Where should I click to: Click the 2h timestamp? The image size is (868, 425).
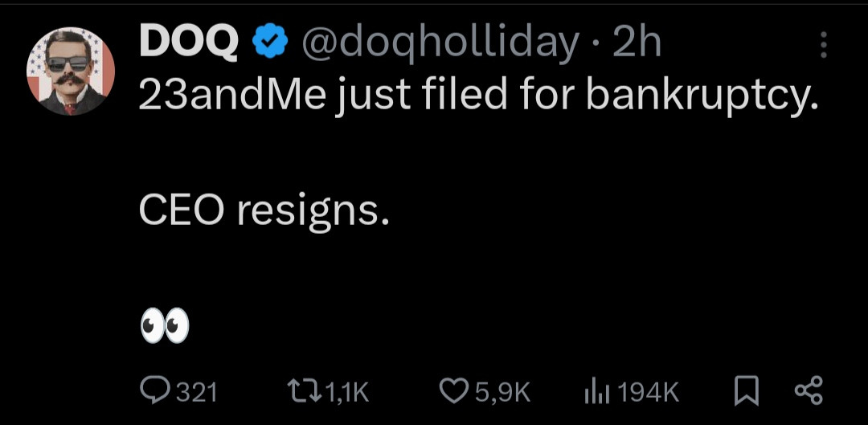click(x=637, y=43)
